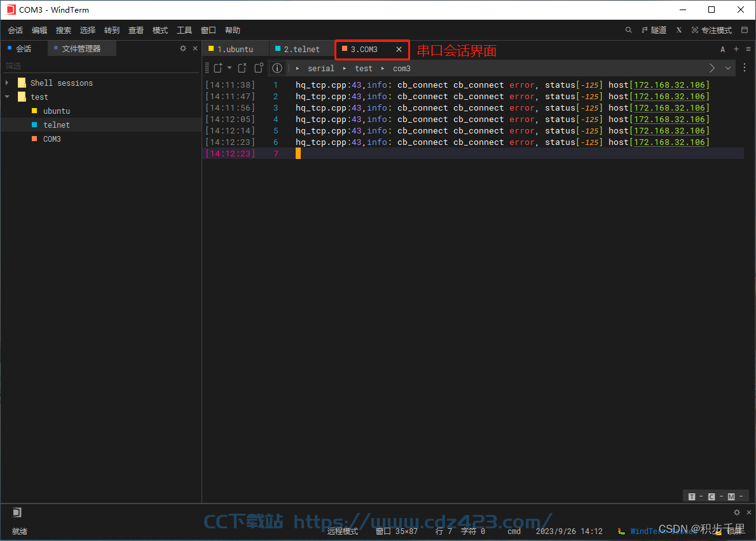Open the 工具 menu
Image resolution: width=756 pixels, height=541 pixels.
tap(184, 30)
